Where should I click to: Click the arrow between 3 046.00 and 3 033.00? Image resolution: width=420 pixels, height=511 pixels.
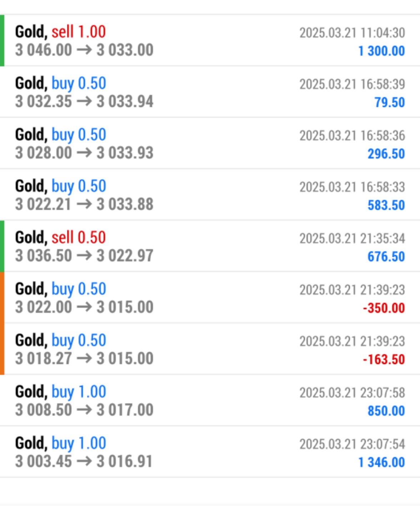click(x=84, y=50)
